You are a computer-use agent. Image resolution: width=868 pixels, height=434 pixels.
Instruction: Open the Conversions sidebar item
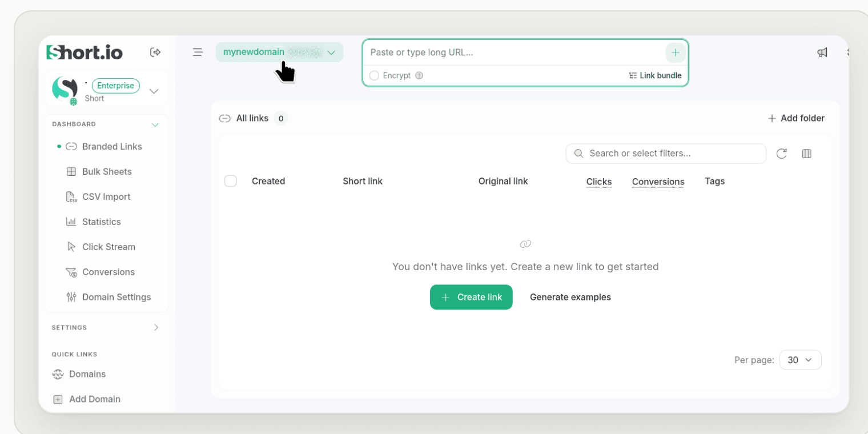coord(108,272)
